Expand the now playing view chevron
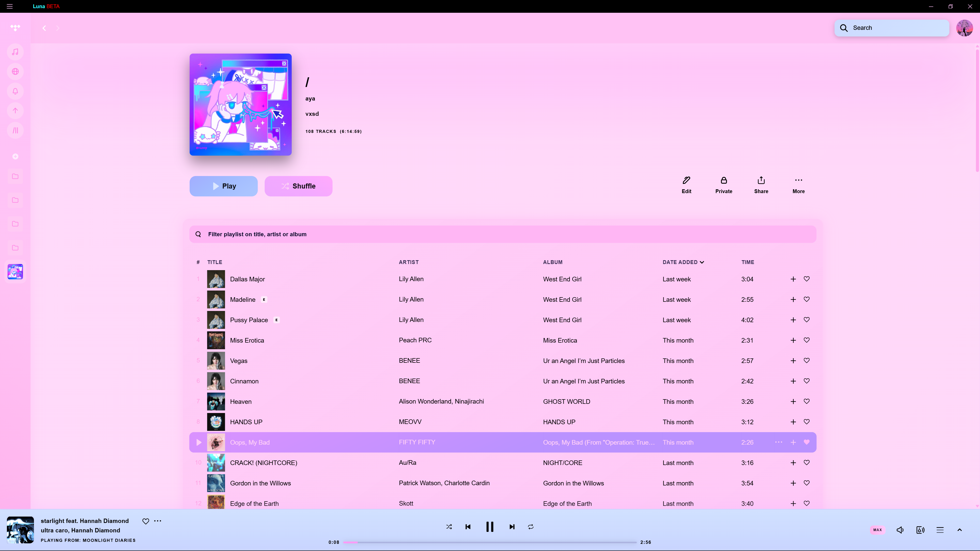The height and width of the screenshot is (551, 980). (x=960, y=530)
